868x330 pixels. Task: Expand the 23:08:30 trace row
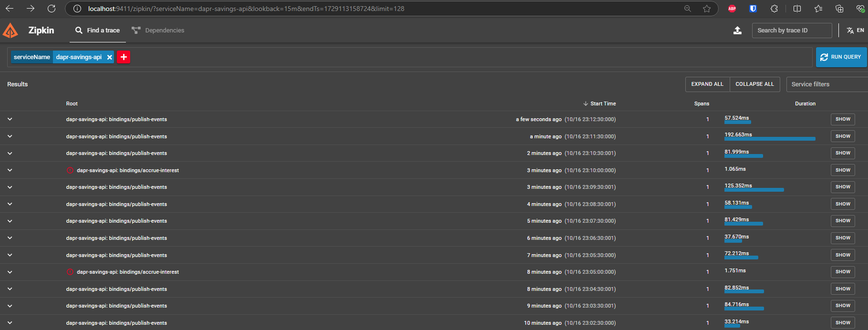click(x=10, y=204)
